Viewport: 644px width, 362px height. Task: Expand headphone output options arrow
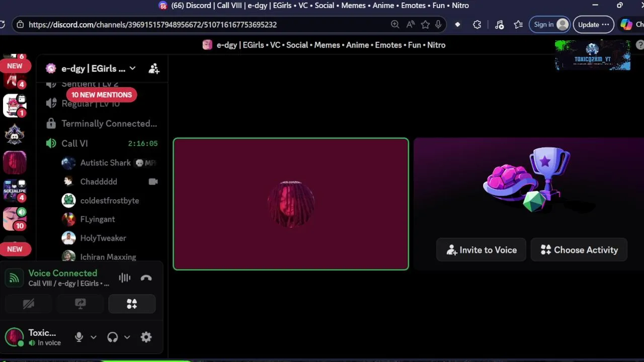127,337
